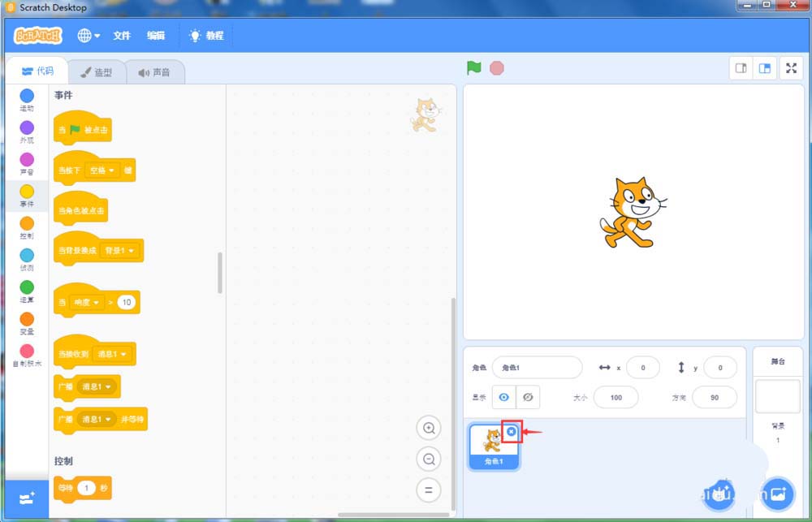Click the 方向 direction field 90

(714, 398)
